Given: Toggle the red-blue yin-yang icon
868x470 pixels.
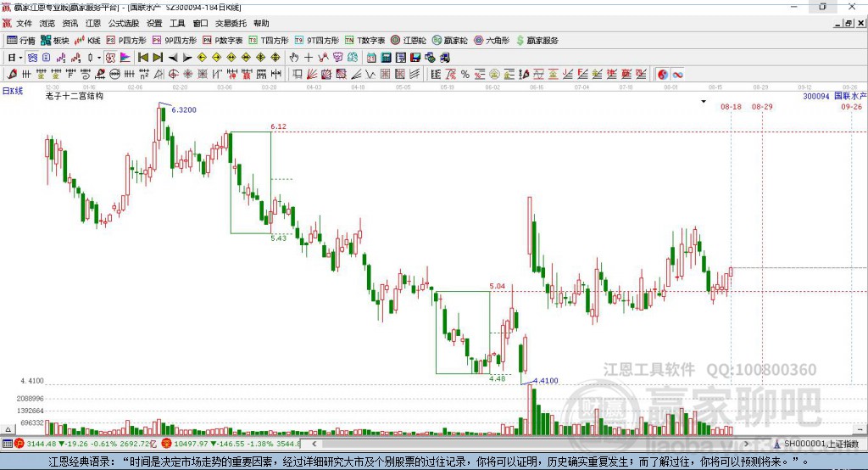Looking at the screenshot, I should tap(663, 75).
